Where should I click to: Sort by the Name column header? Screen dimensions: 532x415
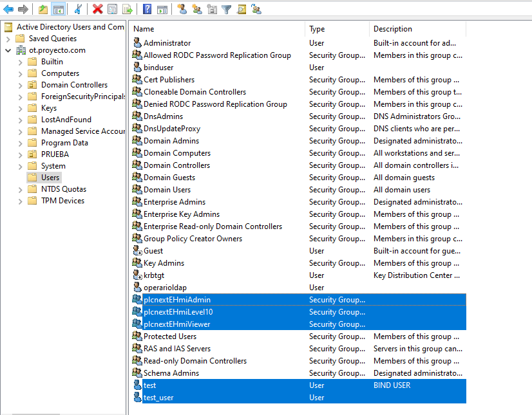point(217,29)
